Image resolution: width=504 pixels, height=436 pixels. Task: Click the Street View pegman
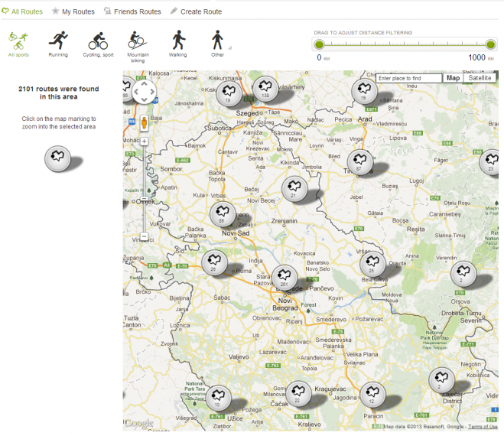(144, 123)
